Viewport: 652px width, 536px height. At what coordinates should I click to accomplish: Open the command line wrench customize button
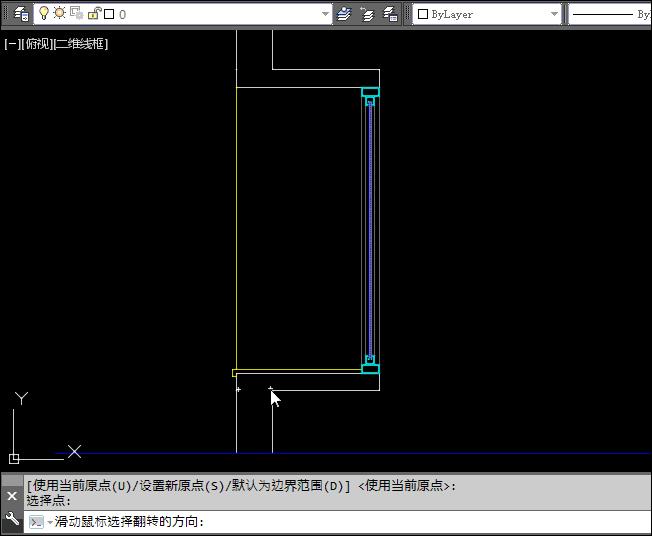click(x=12, y=518)
